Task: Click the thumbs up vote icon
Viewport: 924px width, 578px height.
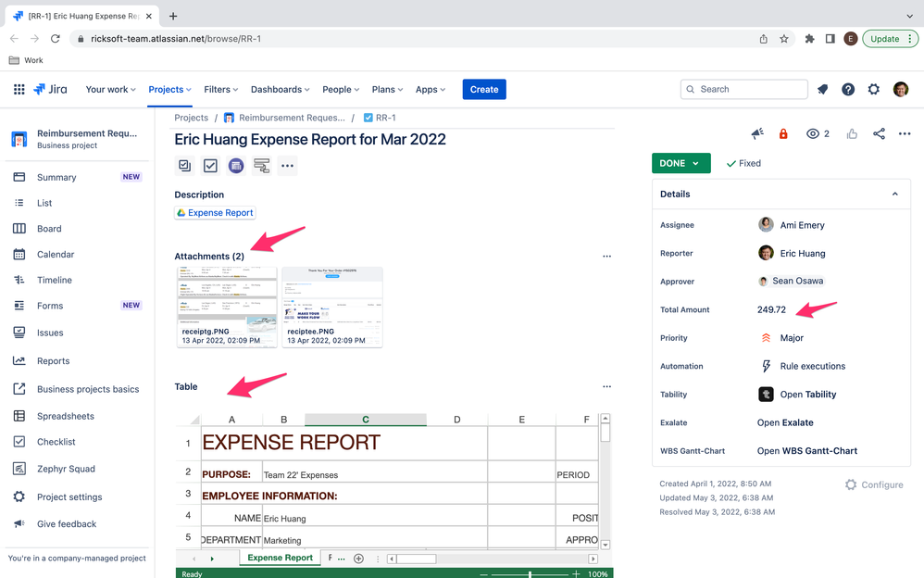Action: click(852, 134)
